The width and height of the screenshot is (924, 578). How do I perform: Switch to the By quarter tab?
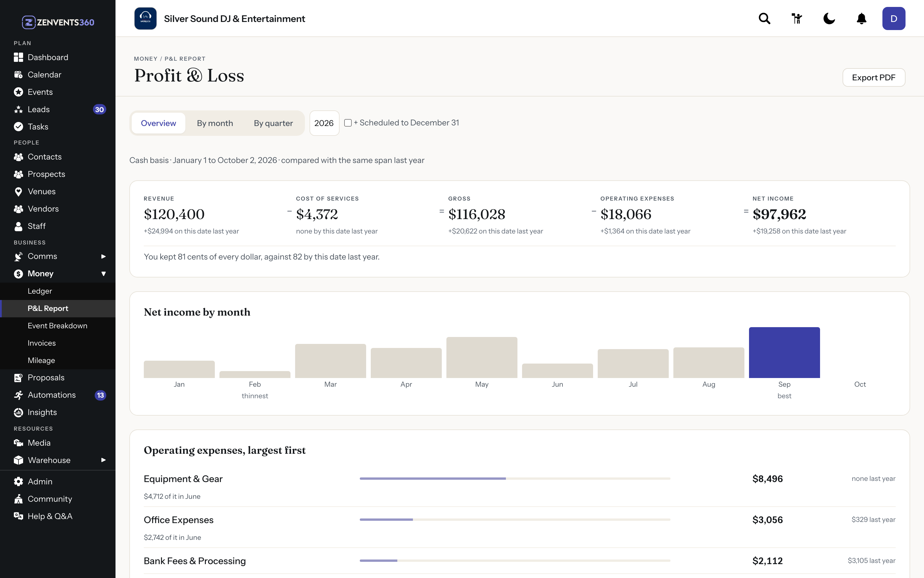click(273, 123)
